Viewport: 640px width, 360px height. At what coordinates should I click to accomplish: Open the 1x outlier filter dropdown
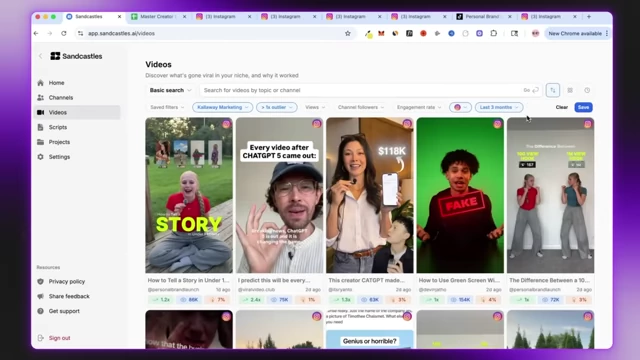(277, 107)
